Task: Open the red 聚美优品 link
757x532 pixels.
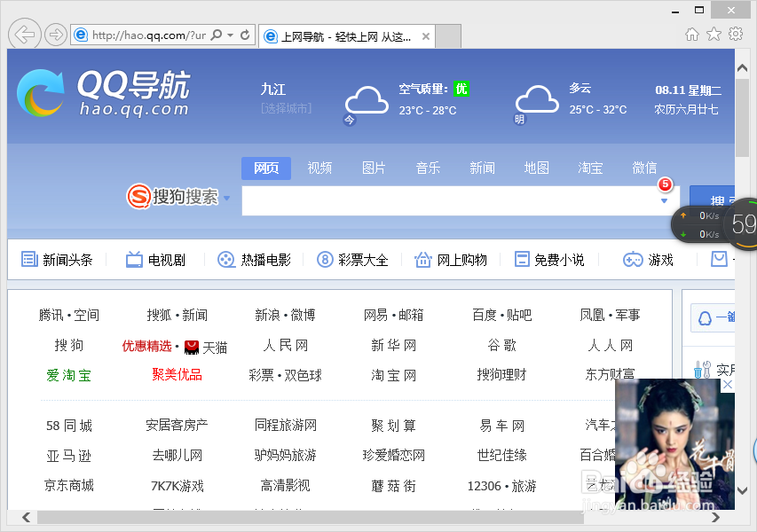Action: pyautogui.click(x=177, y=374)
